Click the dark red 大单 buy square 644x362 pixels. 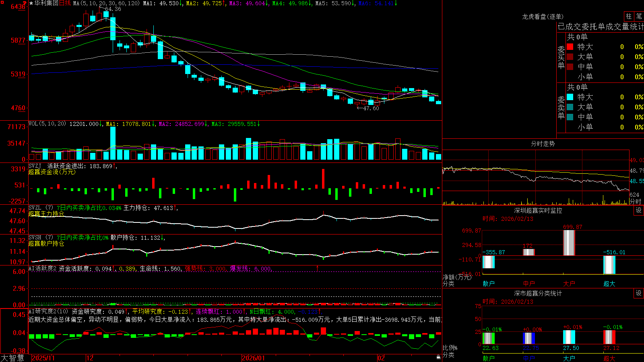(x=570, y=57)
